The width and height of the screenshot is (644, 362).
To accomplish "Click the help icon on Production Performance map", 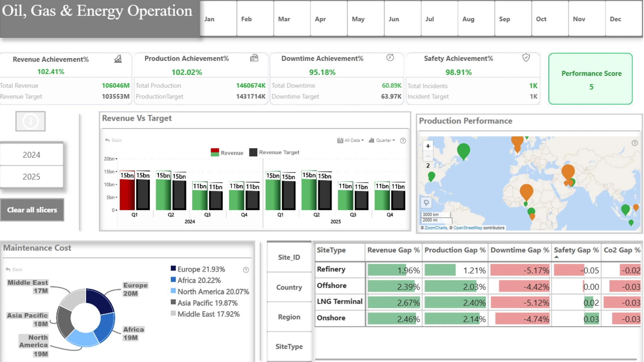I will pos(635,143).
